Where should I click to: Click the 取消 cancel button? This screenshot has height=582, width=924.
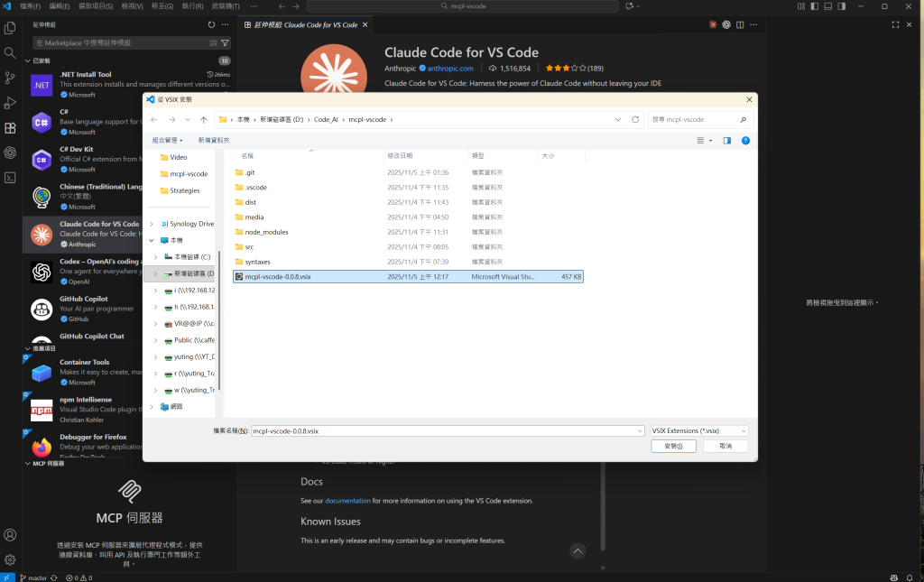[x=725, y=446]
